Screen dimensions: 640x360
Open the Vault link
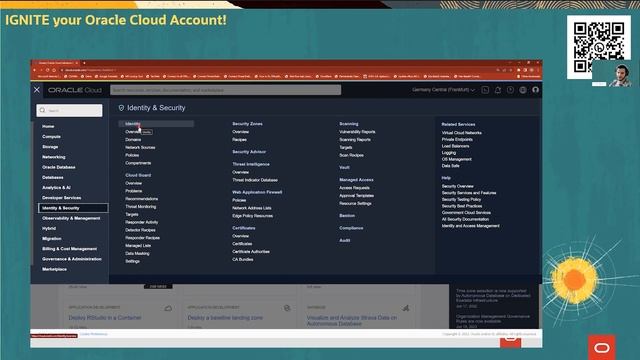(x=344, y=167)
